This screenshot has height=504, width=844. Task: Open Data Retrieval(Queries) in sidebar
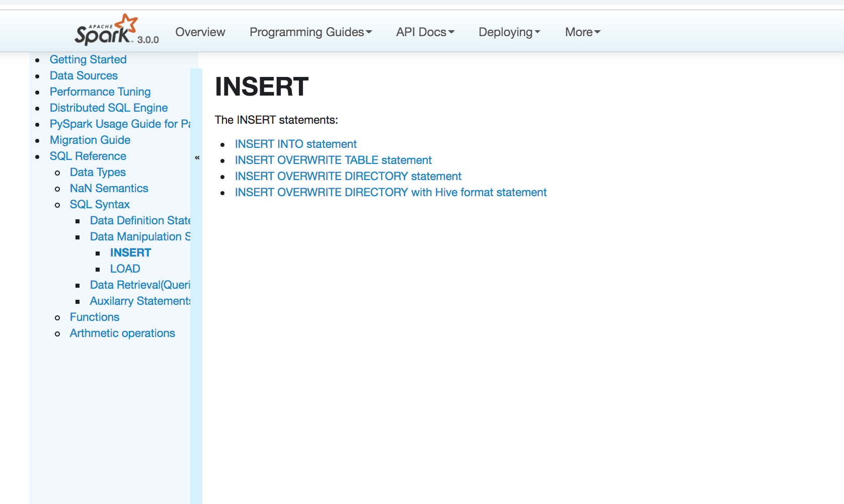coord(140,285)
